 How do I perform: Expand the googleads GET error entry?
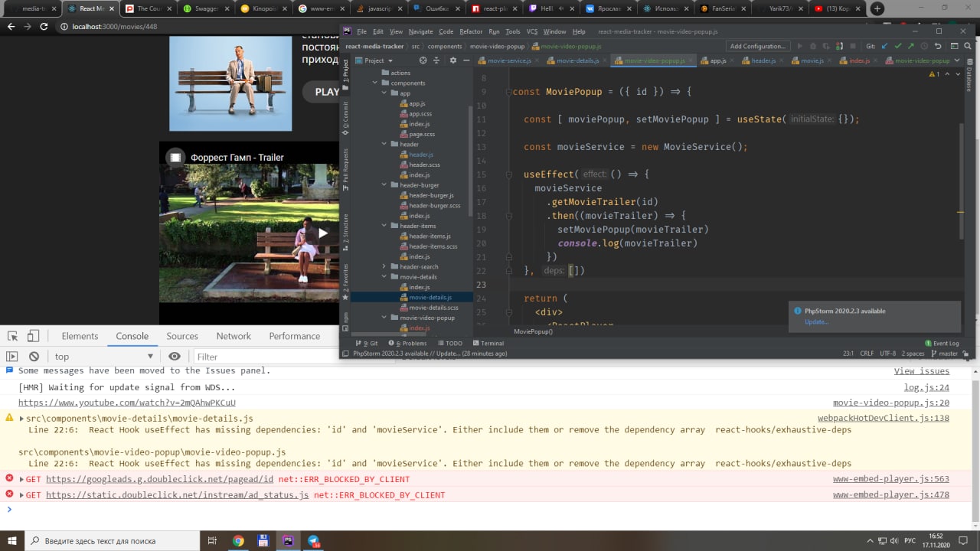coord(22,480)
